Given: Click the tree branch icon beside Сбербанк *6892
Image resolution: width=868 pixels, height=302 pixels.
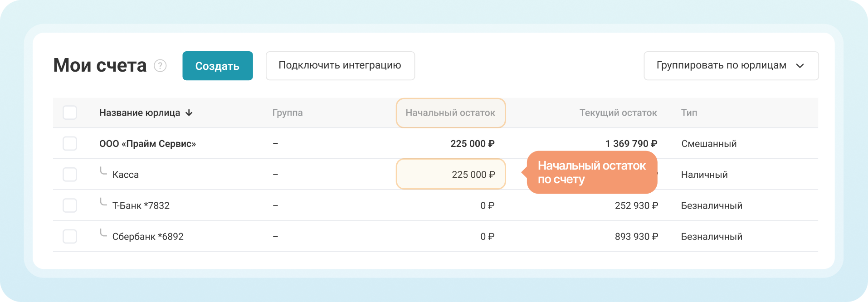Looking at the screenshot, I should click(103, 233).
